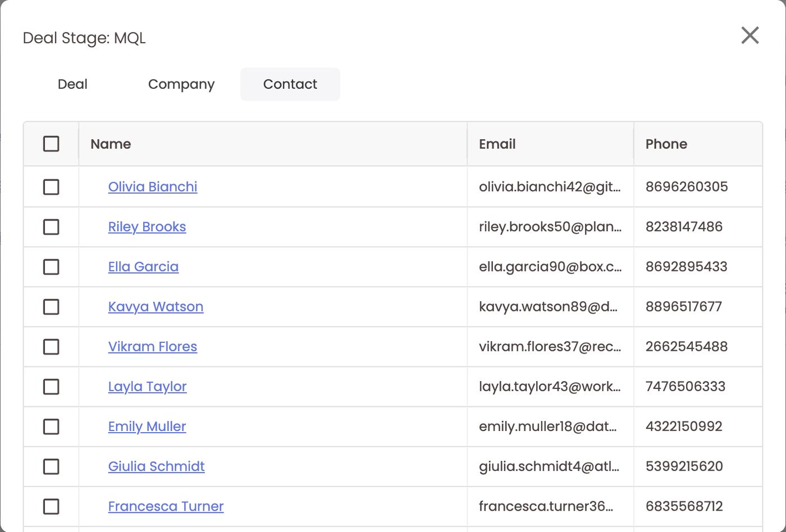The height and width of the screenshot is (532, 786).
Task: Check the box for Vikram Flores
Action: click(51, 347)
